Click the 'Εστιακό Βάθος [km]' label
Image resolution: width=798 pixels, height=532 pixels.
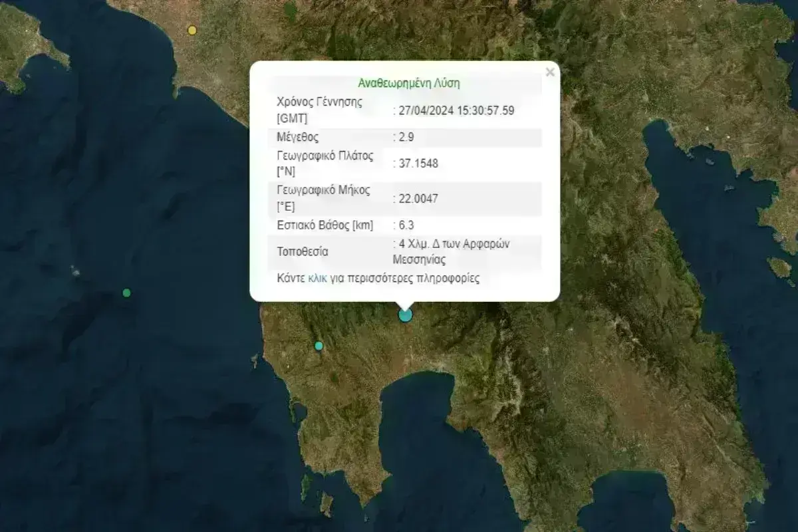point(325,225)
